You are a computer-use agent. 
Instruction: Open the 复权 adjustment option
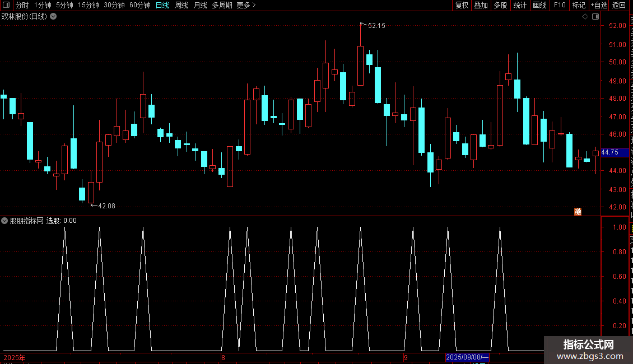click(462, 5)
